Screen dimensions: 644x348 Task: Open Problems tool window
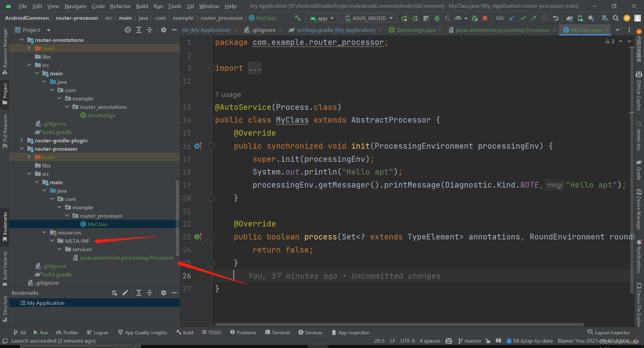click(x=243, y=333)
